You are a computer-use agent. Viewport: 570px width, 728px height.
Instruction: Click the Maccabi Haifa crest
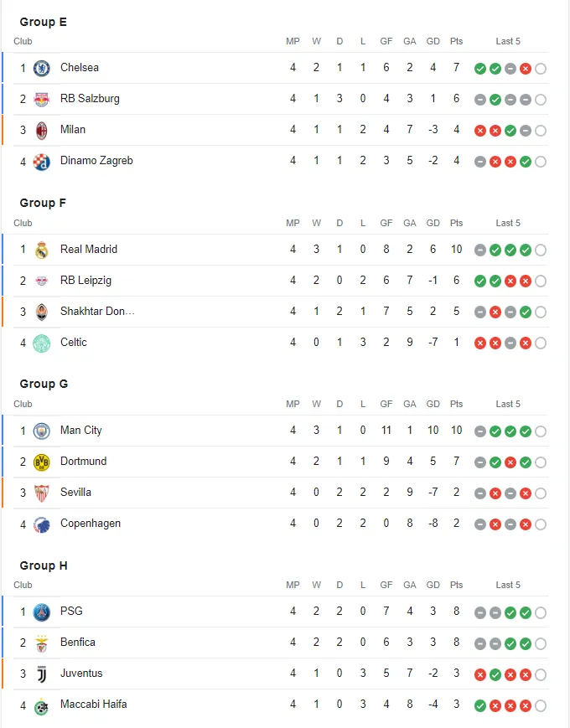click(41, 705)
